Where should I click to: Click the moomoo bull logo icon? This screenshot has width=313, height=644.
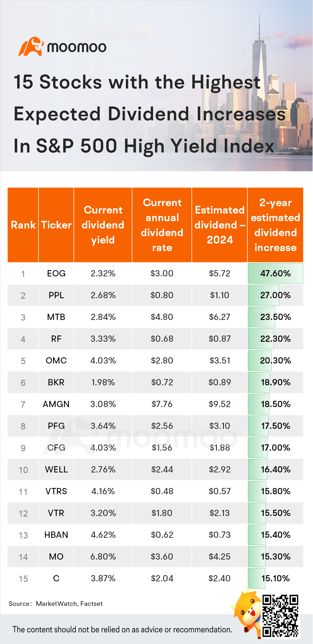click(x=31, y=47)
